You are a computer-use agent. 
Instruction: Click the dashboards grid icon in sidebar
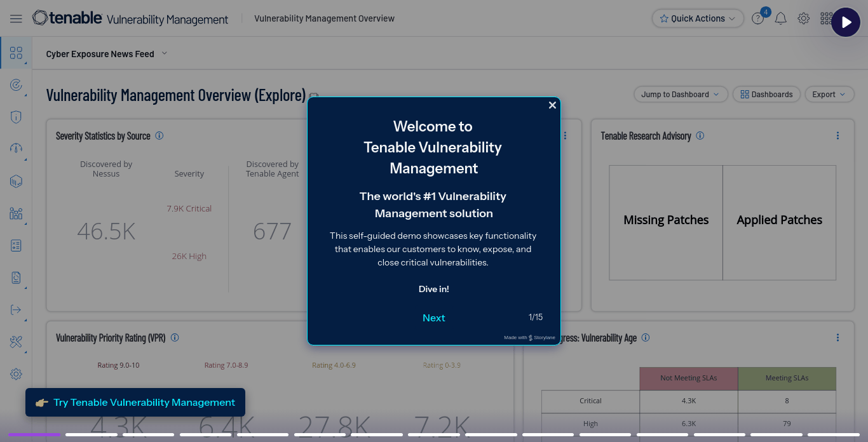point(16,53)
